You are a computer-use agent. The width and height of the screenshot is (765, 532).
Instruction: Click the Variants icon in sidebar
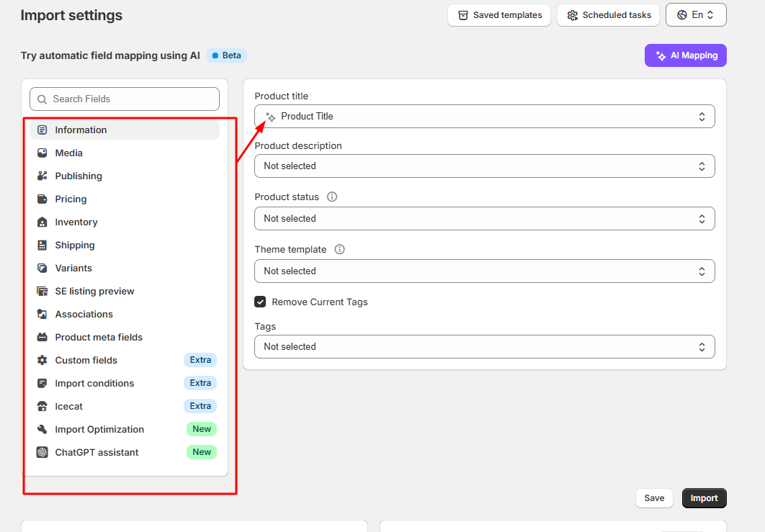click(42, 269)
